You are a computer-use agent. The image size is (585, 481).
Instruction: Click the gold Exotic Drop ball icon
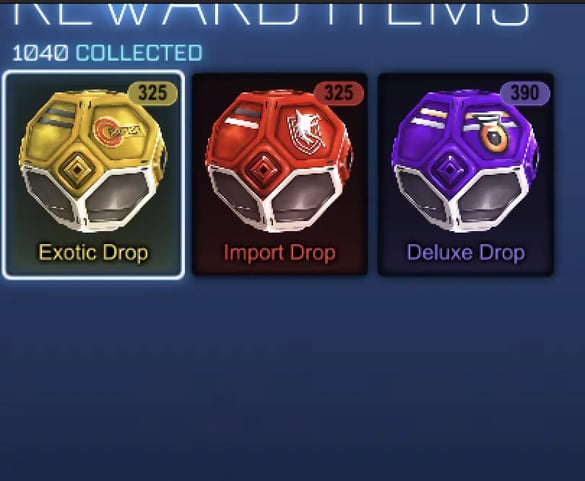pyautogui.click(x=93, y=160)
